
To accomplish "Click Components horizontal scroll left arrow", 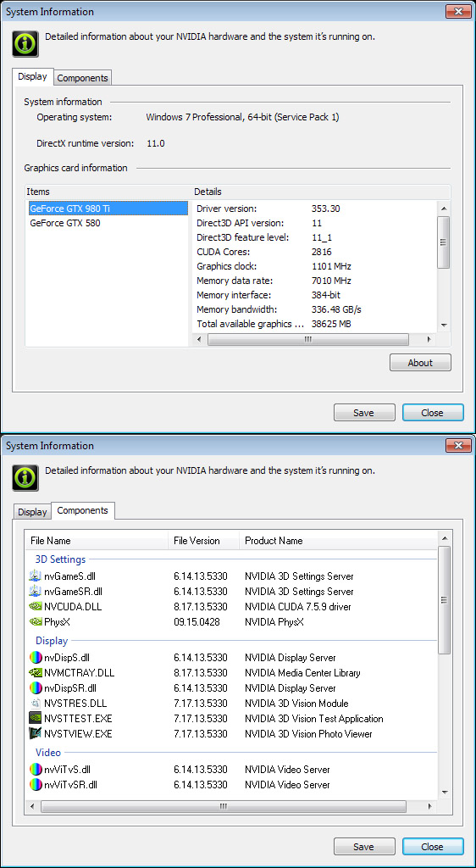I will (x=33, y=806).
